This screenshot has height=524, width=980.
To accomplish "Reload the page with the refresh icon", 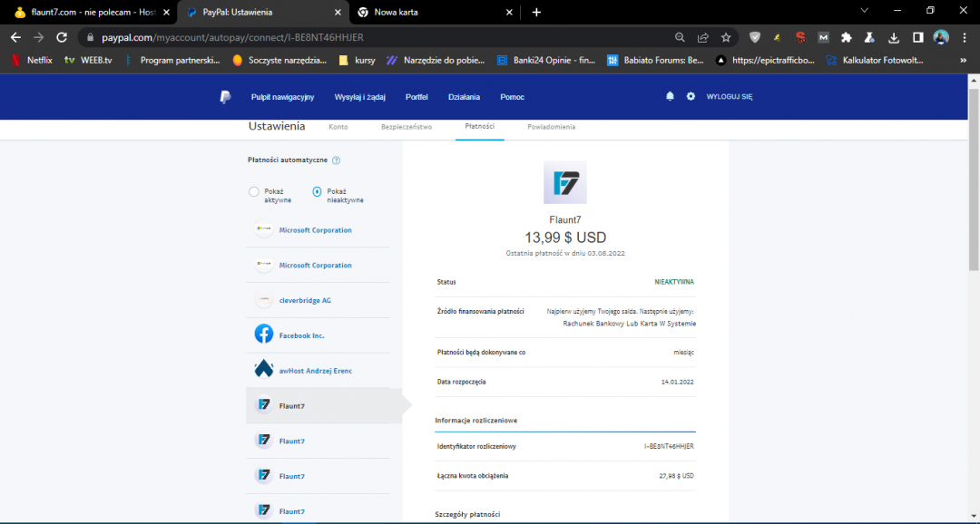I will (62, 37).
